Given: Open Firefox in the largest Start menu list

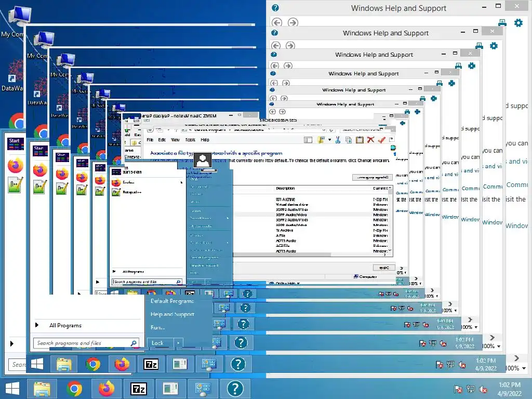Looking at the screenshot, I should [15, 166].
